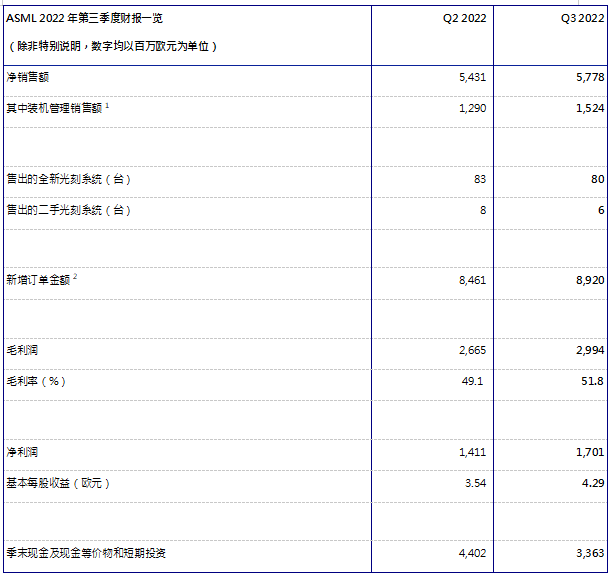Click the Q3 2022 column header
Screen dimensions: 614x574
pyautogui.click(x=582, y=18)
